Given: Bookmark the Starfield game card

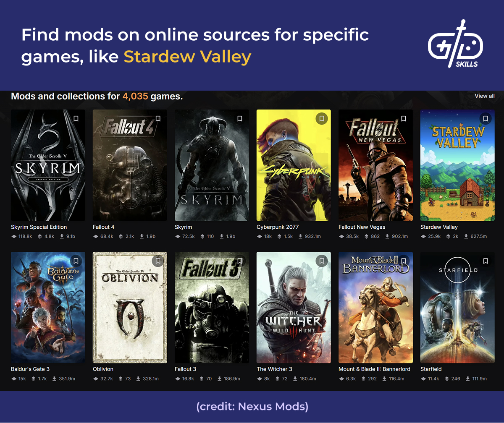Looking at the screenshot, I should [x=485, y=261].
